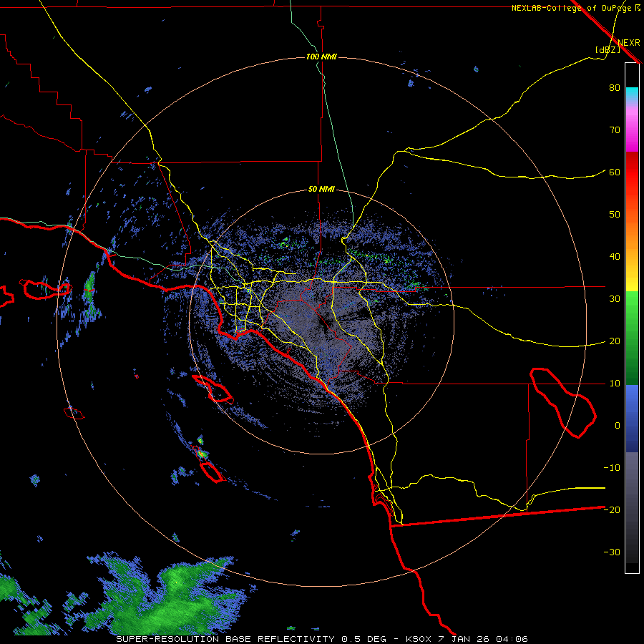644x644 pixels.
Task: Click the blue segment of the reflectivity color bar
Action: pyautogui.click(x=632, y=419)
